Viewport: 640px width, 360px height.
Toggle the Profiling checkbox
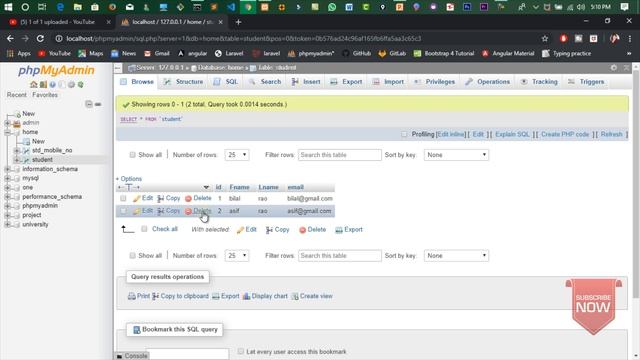point(404,134)
